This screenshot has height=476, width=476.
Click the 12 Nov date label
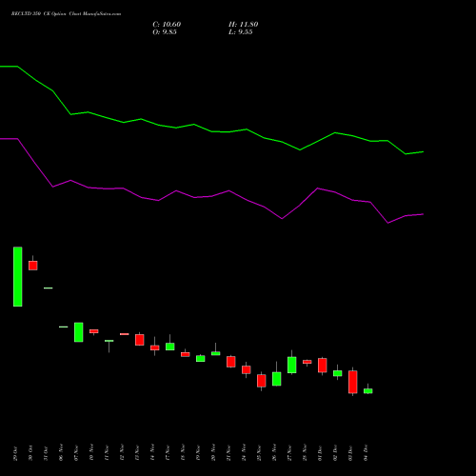point(122,452)
